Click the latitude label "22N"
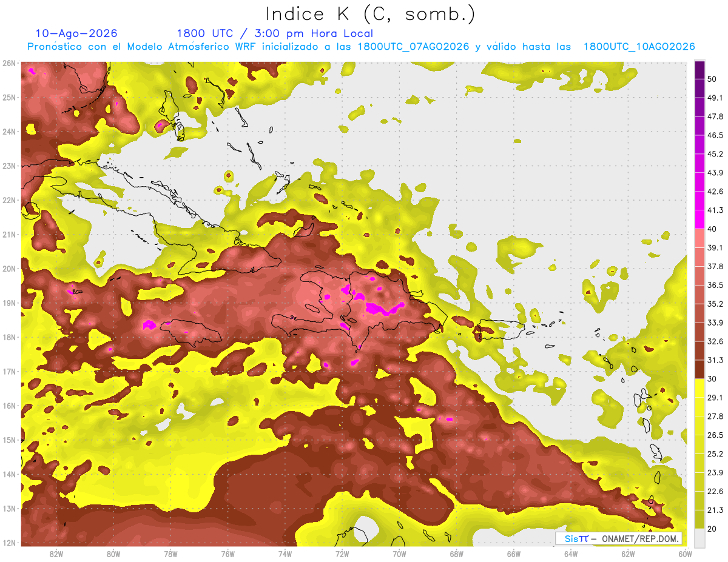The height and width of the screenshot is (562, 728). click(x=9, y=200)
